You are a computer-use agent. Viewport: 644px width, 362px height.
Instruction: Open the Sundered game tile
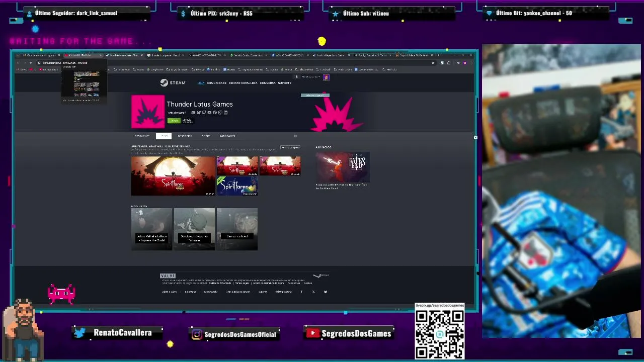coord(194,229)
